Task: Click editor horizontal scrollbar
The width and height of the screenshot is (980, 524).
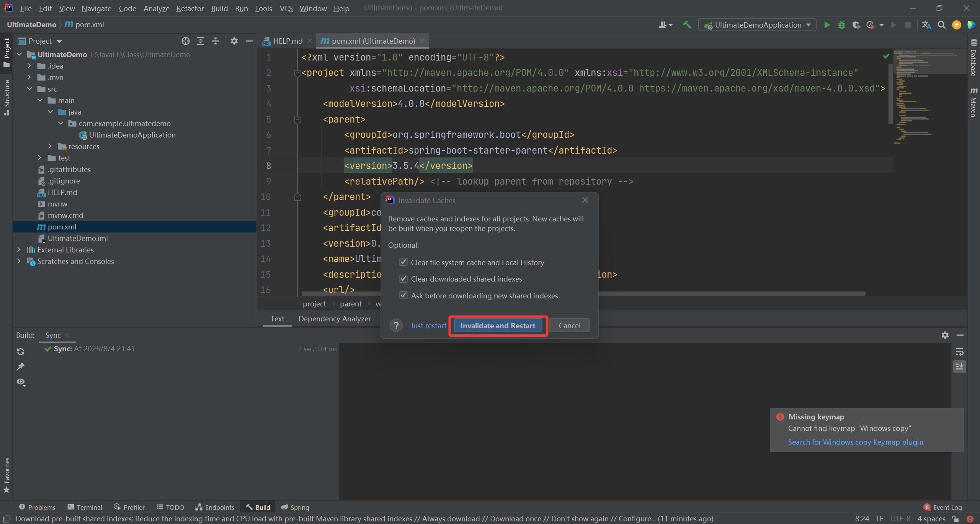Action: click(x=583, y=294)
